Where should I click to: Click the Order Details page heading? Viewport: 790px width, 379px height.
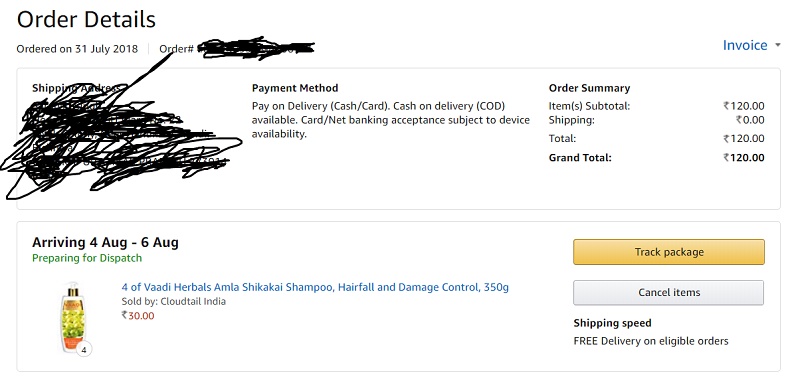click(x=86, y=20)
